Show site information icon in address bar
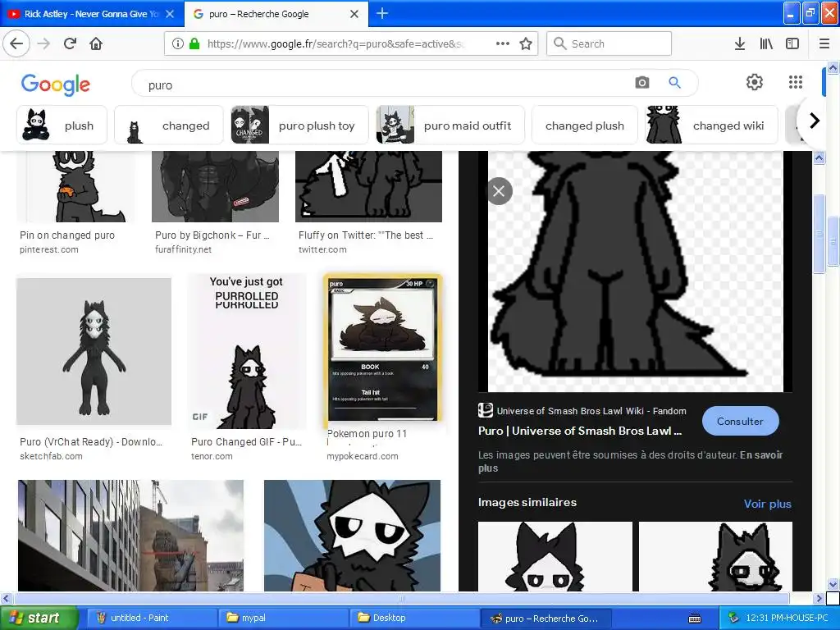 pyautogui.click(x=178, y=43)
